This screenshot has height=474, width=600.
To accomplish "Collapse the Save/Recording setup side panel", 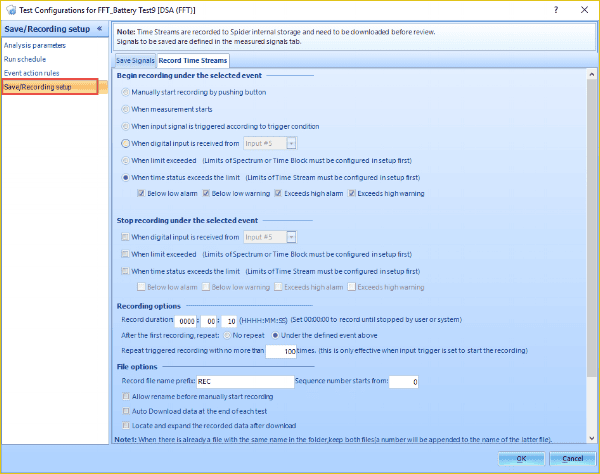I will tap(98, 29).
